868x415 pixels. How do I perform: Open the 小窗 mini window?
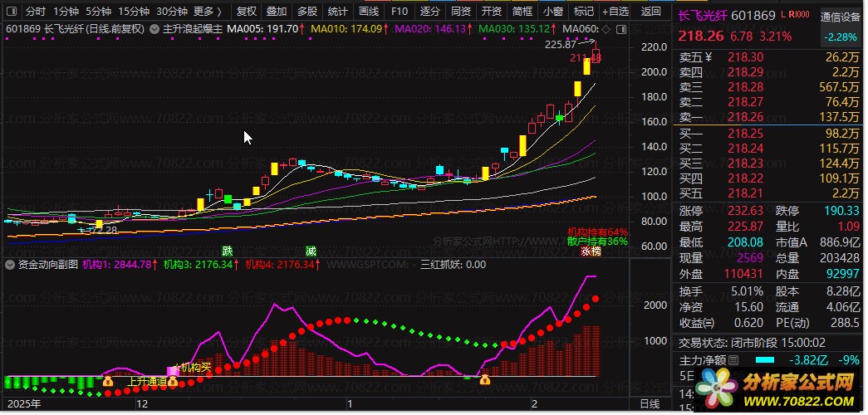(x=552, y=11)
